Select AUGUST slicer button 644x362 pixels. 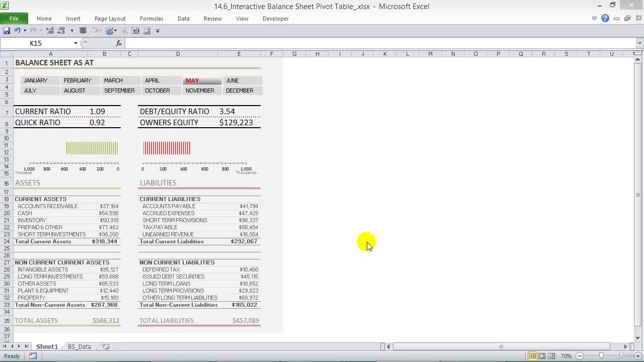click(x=80, y=90)
